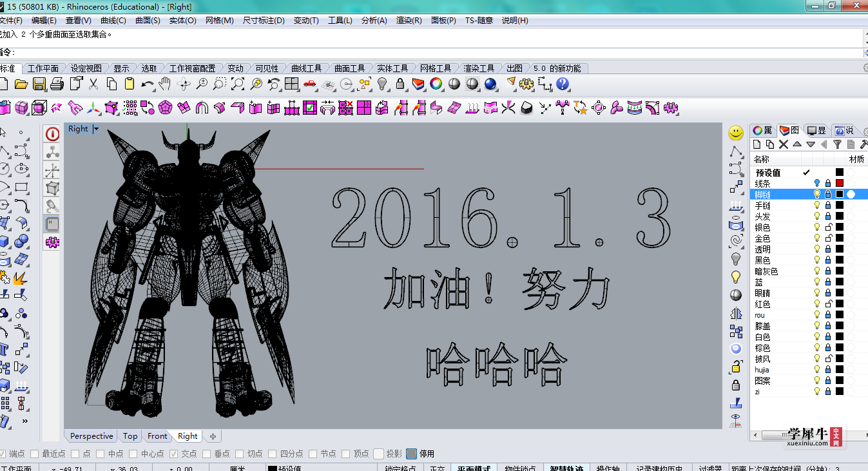This screenshot has width=868, height=471.
Task: Enable 四分点 osnap checkbox
Action: click(x=273, y=454)
